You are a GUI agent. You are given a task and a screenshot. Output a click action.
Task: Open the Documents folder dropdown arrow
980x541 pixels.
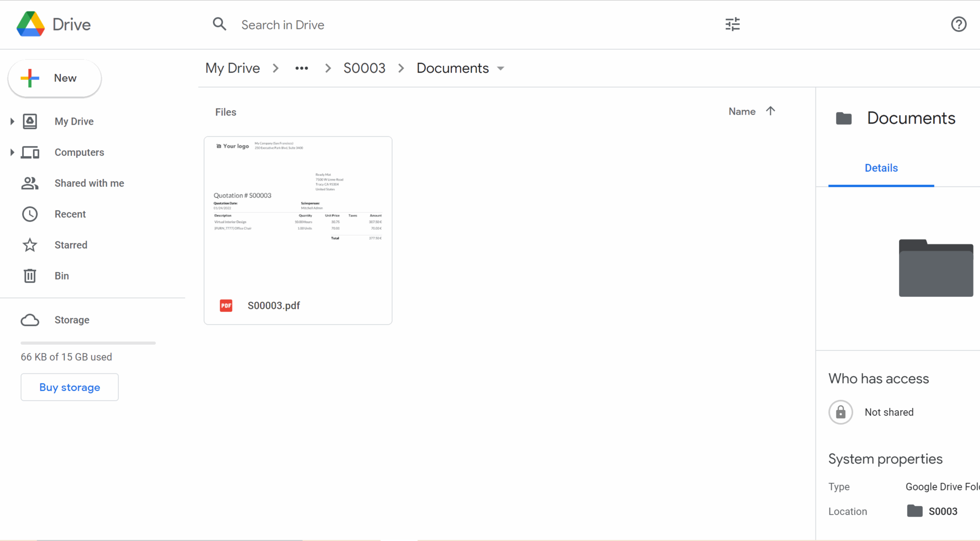(501, 68)
